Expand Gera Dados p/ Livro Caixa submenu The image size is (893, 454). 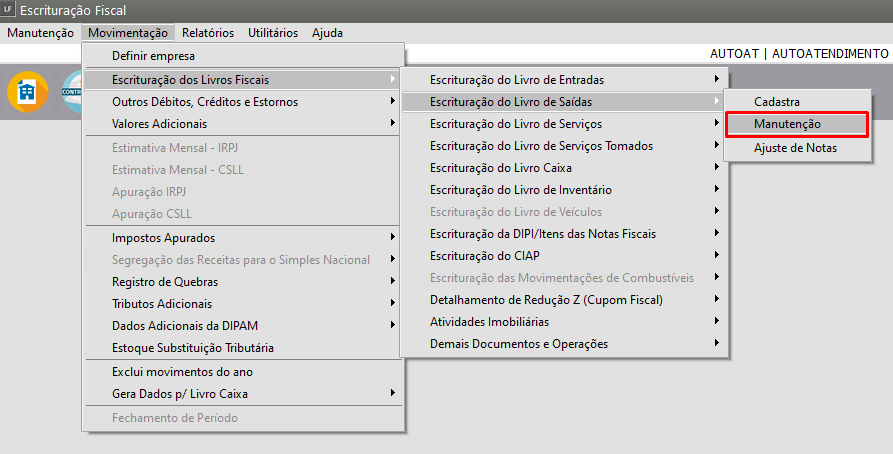click(x=182, y=393)
